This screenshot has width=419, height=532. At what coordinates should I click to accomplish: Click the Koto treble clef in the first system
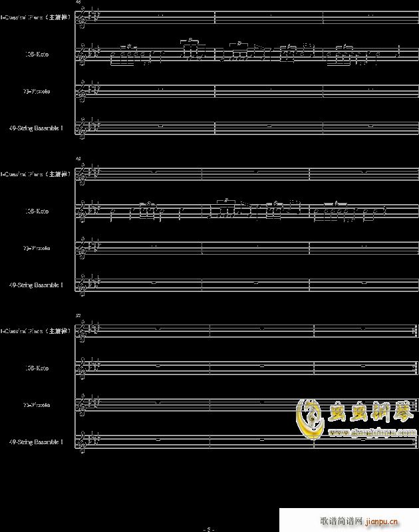(x=82, y=55)
